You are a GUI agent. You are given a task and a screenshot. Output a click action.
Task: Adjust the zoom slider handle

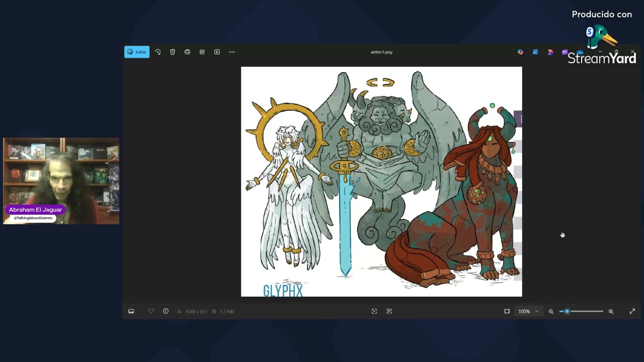[567, 311]
